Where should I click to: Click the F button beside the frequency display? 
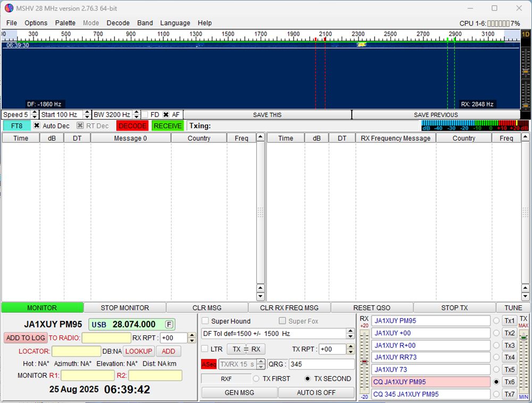[x=169, y=324]
